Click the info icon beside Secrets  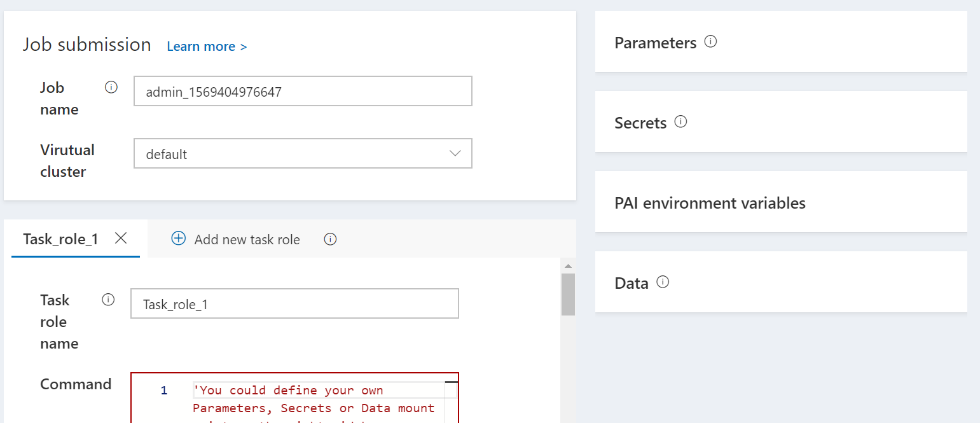pos(680,121)
